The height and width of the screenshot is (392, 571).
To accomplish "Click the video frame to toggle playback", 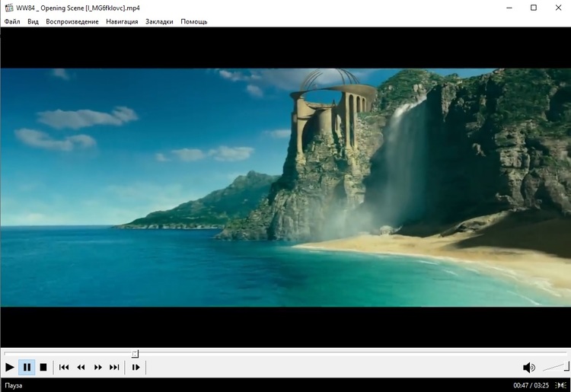I will tap(285, 187).
